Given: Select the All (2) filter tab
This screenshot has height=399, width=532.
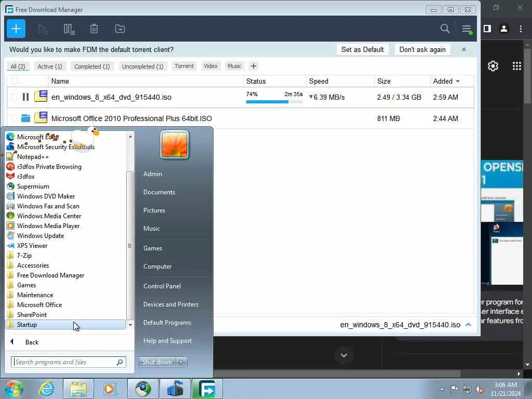Looking at the screenshot, I should point(18,66).
